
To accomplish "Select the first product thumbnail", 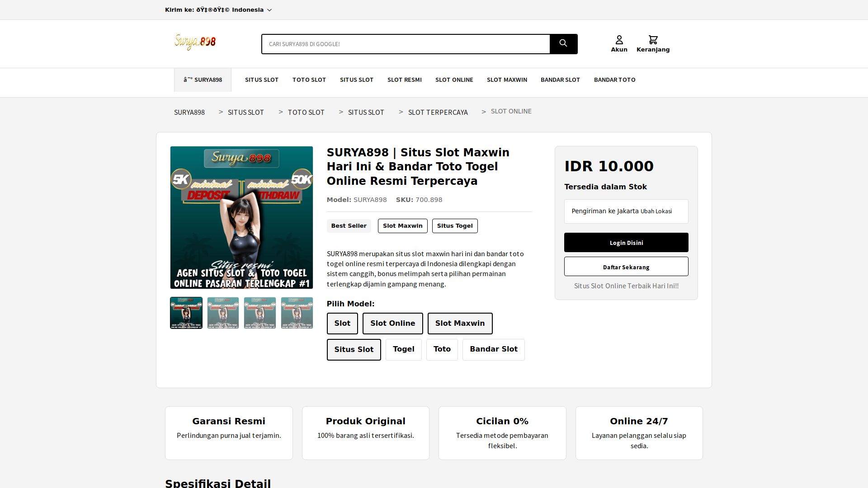I will click(x=186, y=313).
